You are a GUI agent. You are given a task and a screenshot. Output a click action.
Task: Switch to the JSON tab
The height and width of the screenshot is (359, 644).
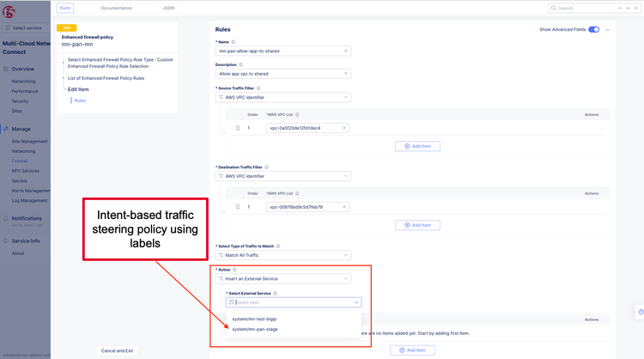pos(168,9)
